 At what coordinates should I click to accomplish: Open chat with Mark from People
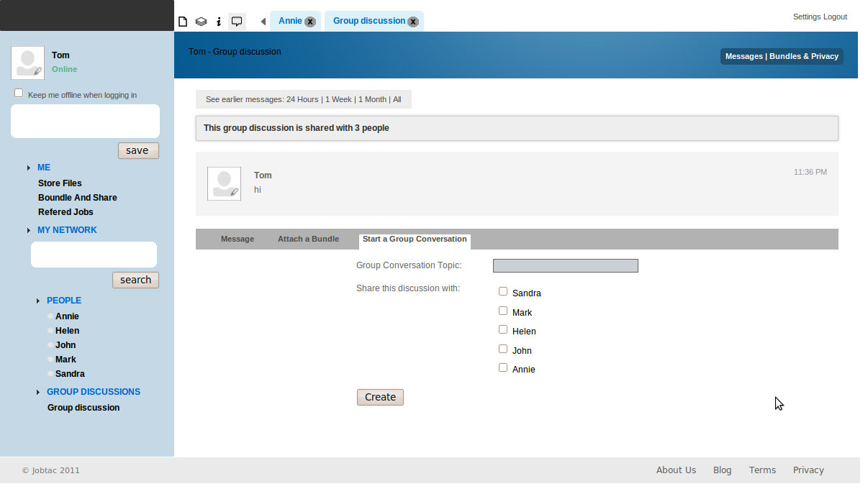pyautogui.click(x=65, y=360)
